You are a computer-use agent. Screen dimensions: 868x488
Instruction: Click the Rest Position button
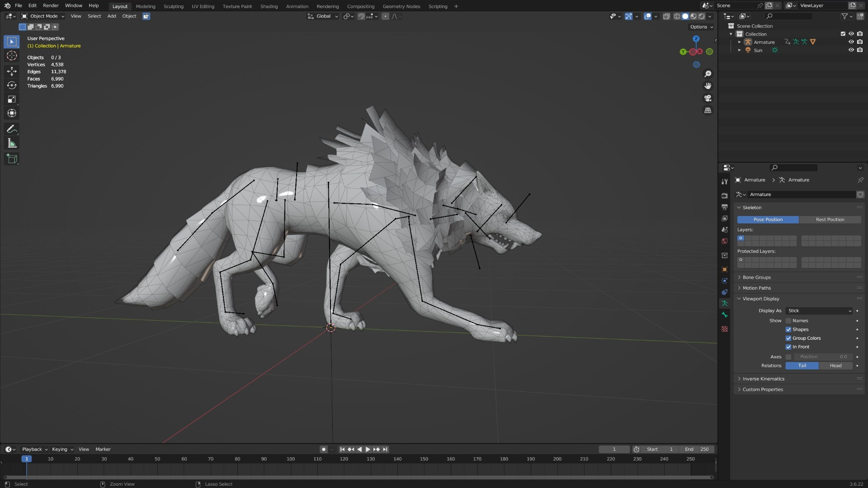(x=830, y=220)
